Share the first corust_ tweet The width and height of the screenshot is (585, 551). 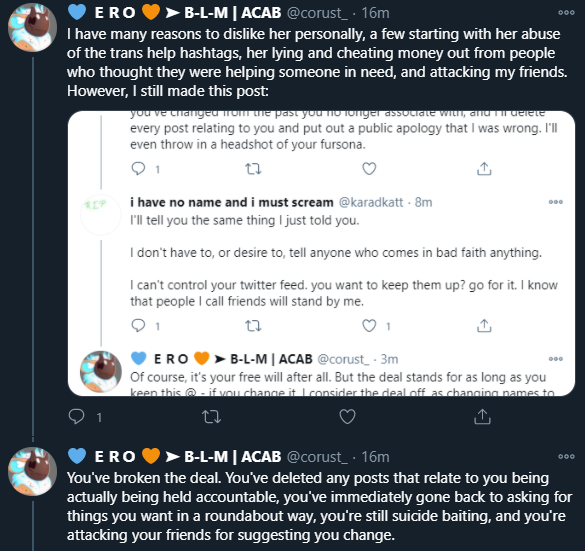(482, 416)
